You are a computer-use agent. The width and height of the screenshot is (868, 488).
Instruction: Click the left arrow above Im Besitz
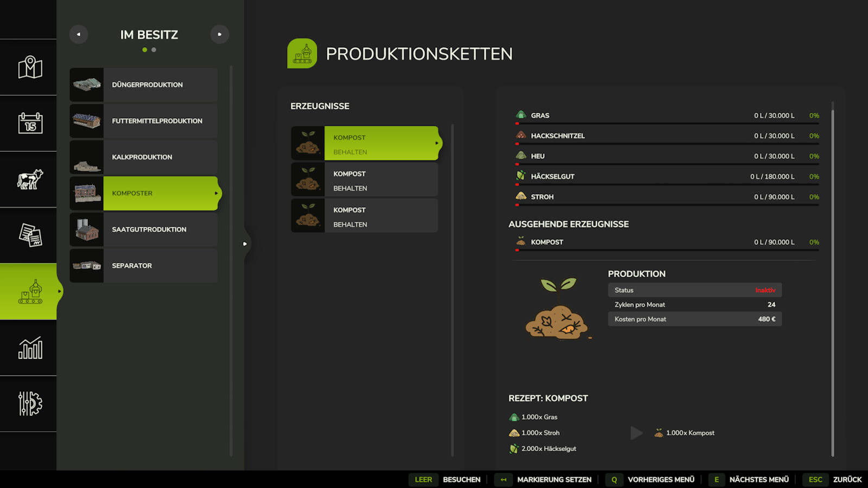[78, 34]
